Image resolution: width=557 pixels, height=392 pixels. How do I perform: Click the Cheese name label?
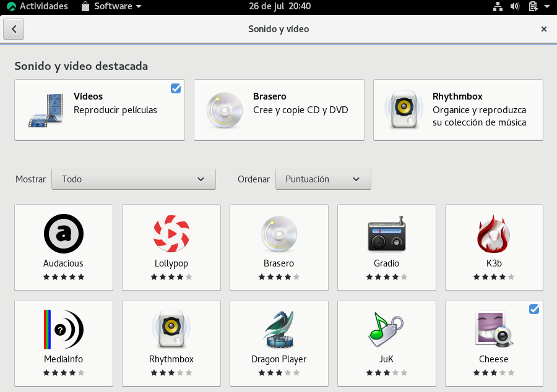click(x=494, y=359)
